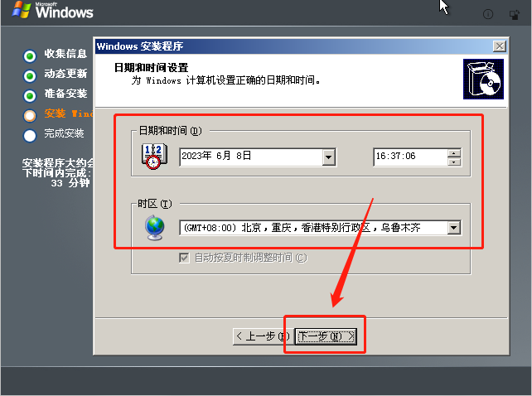Click the setup CD box icon
532x396 pixels.
pos(483,79)
